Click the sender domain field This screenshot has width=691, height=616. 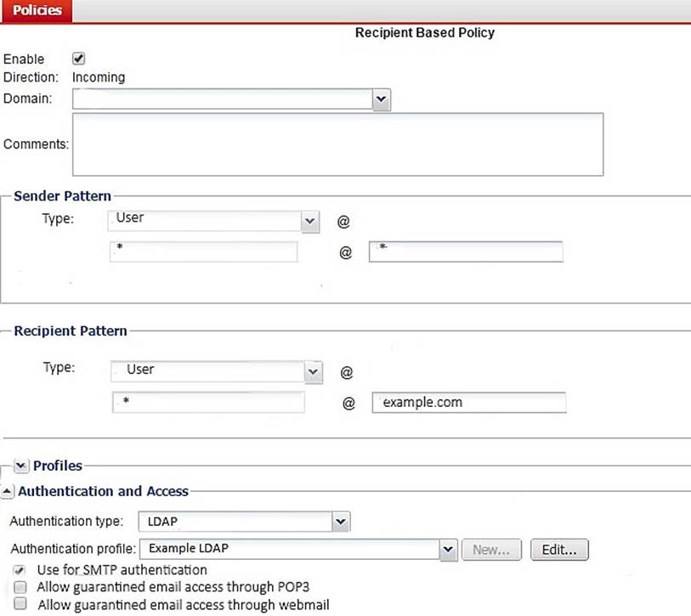[466, 252]
